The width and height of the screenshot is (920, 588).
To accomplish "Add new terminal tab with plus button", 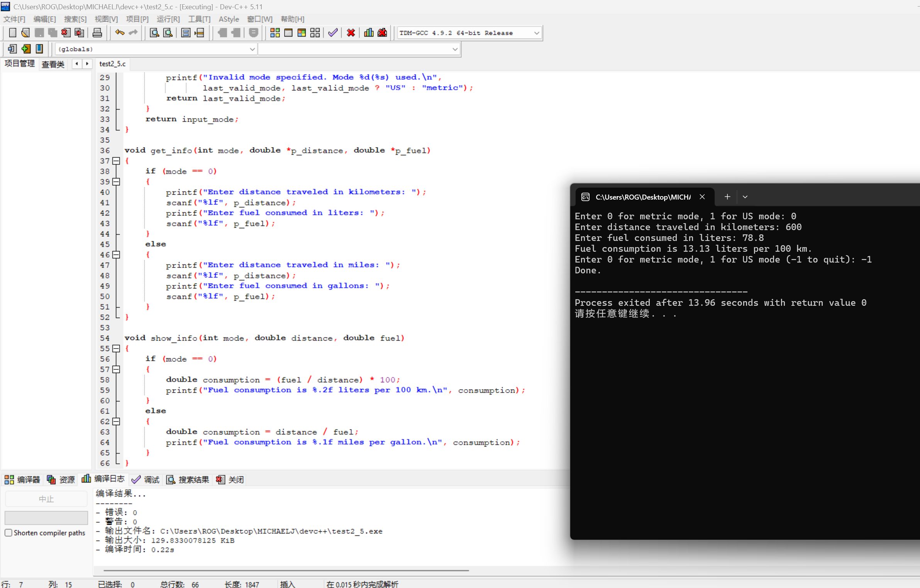I will click(727, 197).
